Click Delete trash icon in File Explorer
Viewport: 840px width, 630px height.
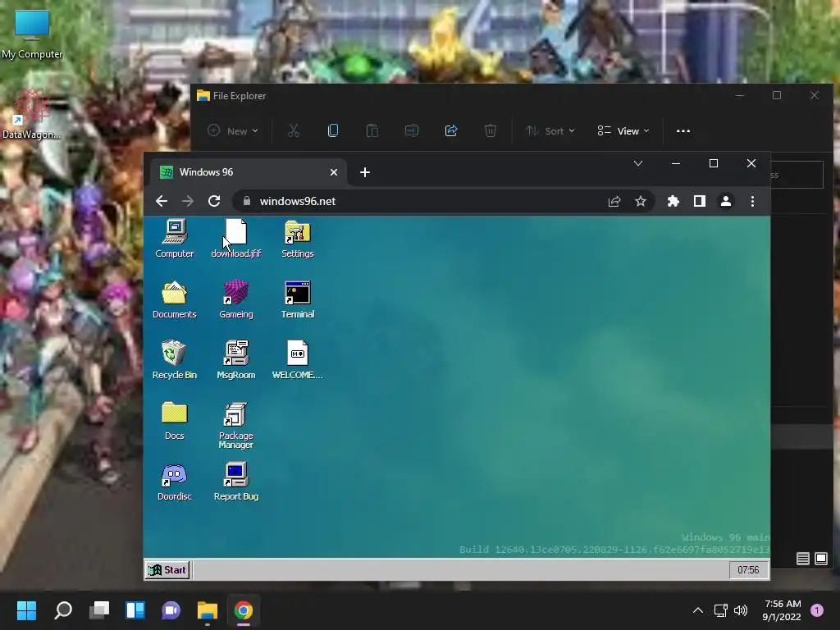tap(491, 130)
